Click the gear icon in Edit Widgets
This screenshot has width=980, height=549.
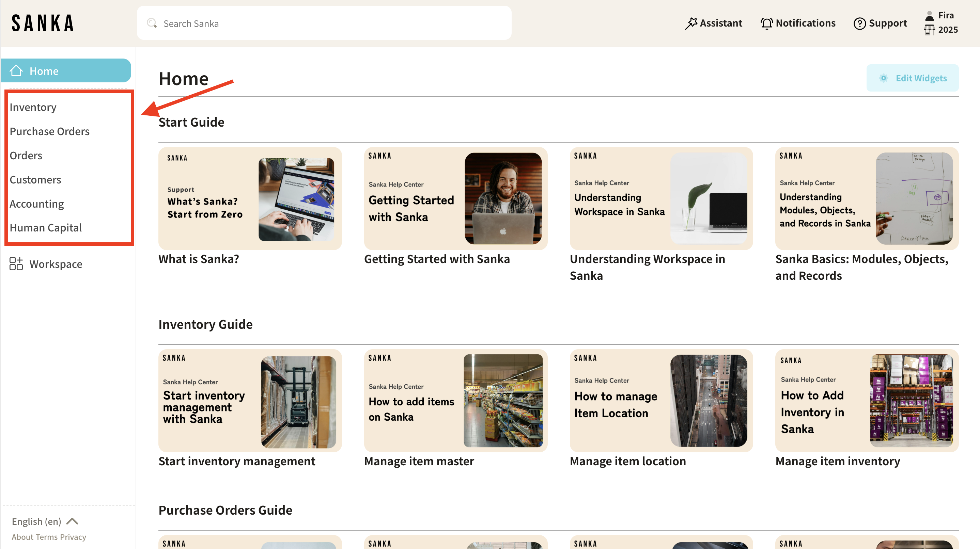[x=883, y=78]
